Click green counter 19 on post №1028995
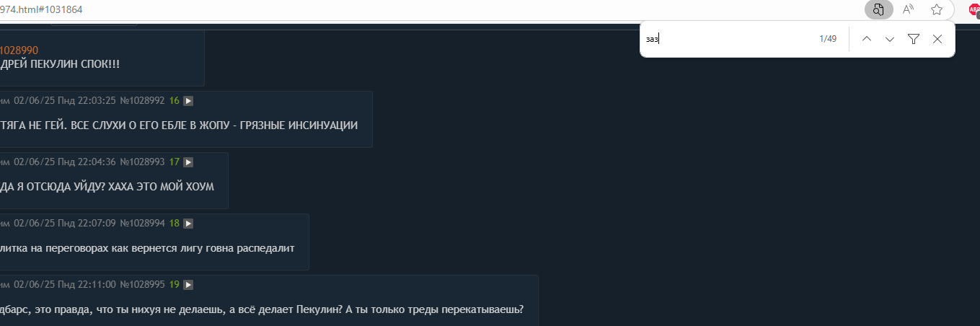980x326 pixels. coord(175,285)
